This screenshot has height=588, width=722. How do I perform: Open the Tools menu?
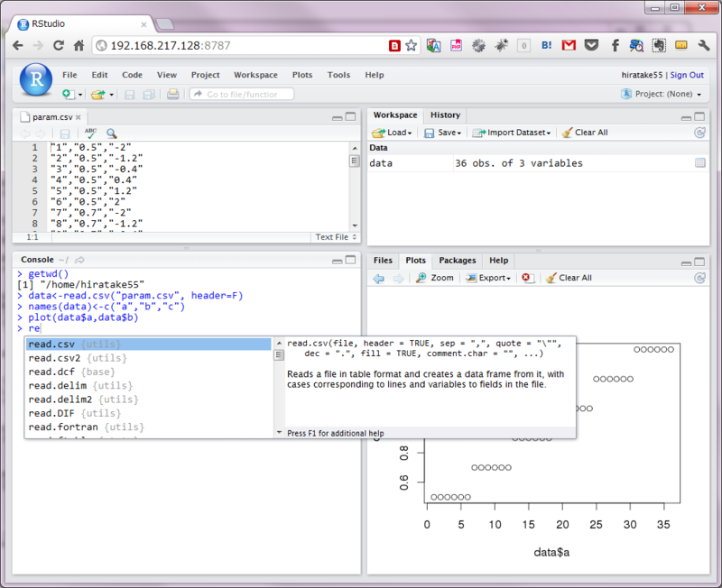click(338, 75)
